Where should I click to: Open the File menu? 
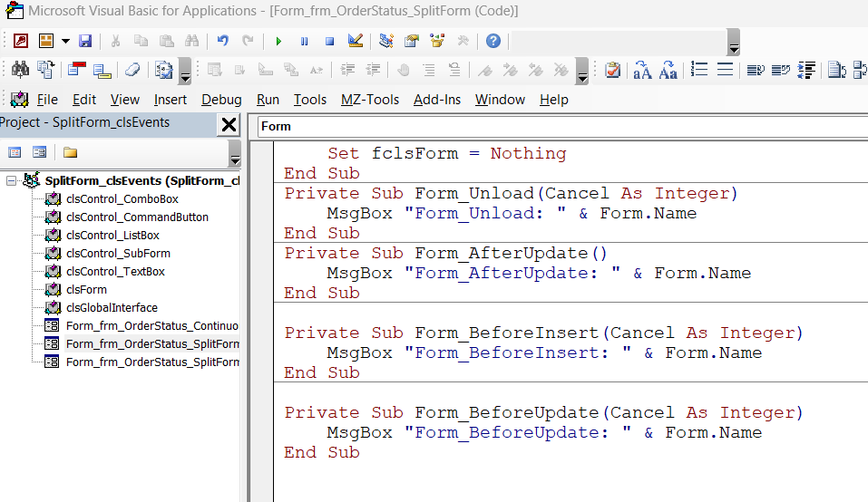47,100
